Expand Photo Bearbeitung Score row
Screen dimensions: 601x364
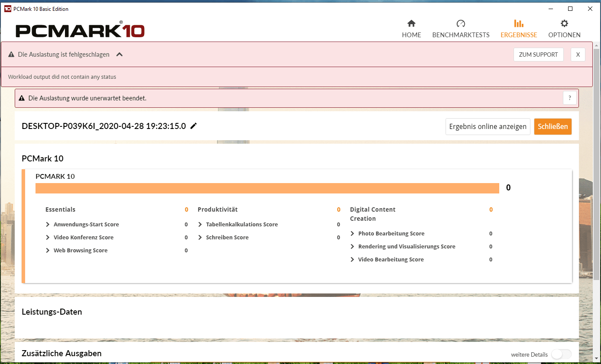click(352, 234)
